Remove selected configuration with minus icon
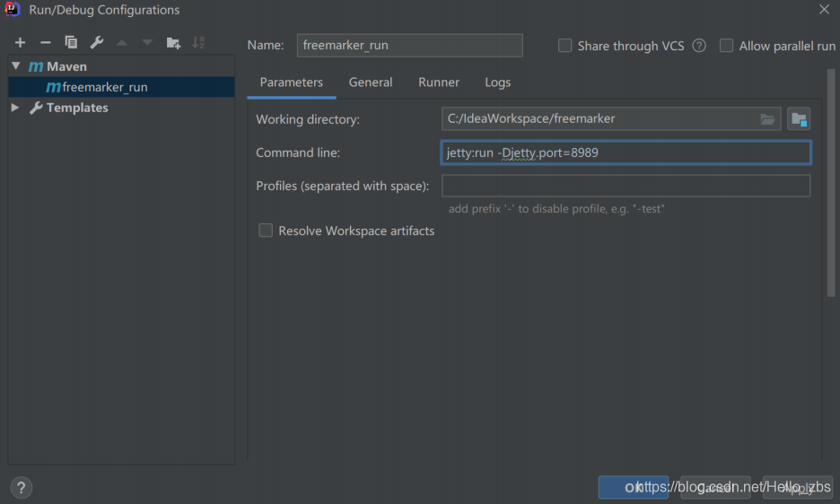 [x=46, y=42]
